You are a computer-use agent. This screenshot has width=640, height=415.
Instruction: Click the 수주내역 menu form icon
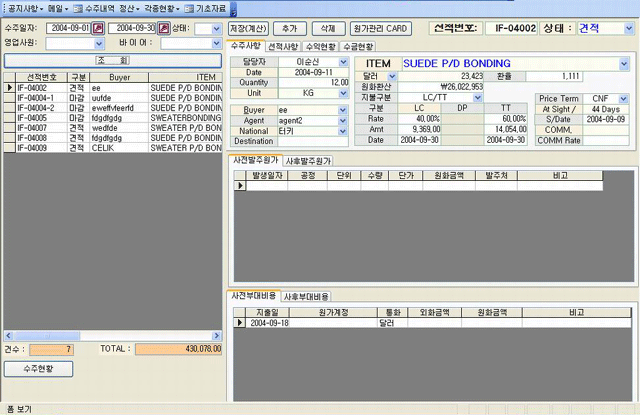tap(78, 9)
